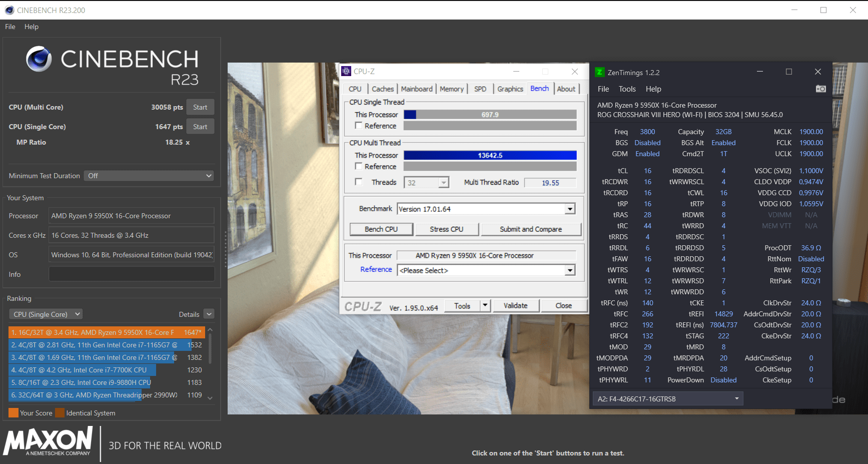Click the Cinebench logo icon in the title bar
Viewport: 868px width, 464px height.
click(9, 10)
